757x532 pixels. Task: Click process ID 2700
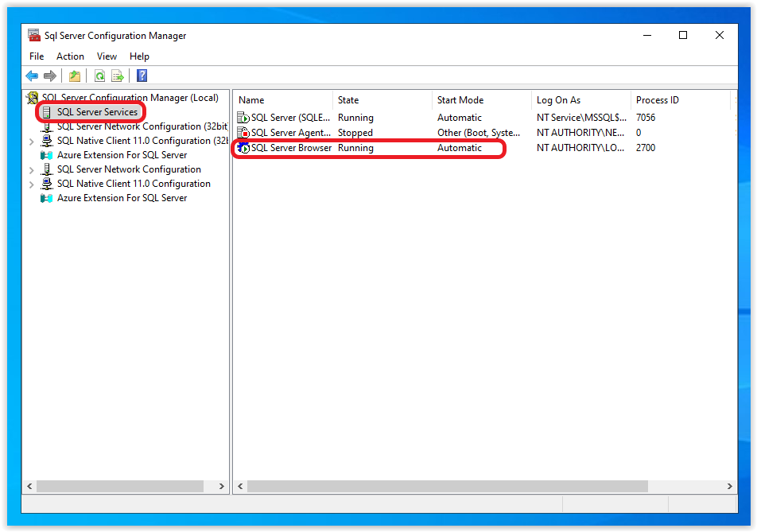646,148
